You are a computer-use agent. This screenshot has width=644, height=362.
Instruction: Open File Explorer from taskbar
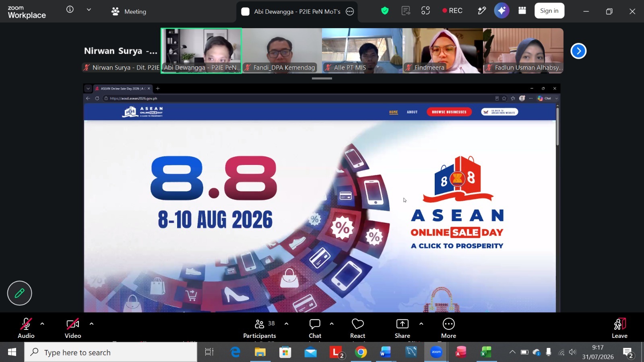(x=260, y=352)
